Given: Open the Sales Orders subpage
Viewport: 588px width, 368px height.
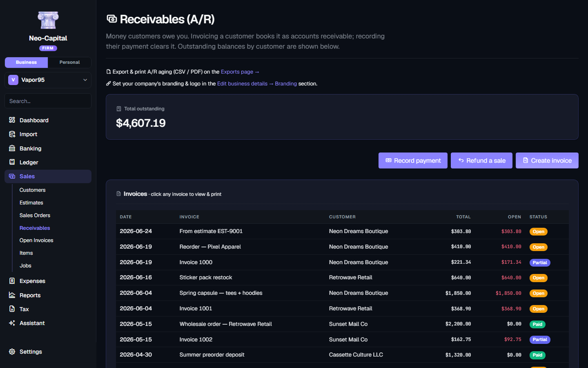Looking at the screenshot, I should click(35, 215).
